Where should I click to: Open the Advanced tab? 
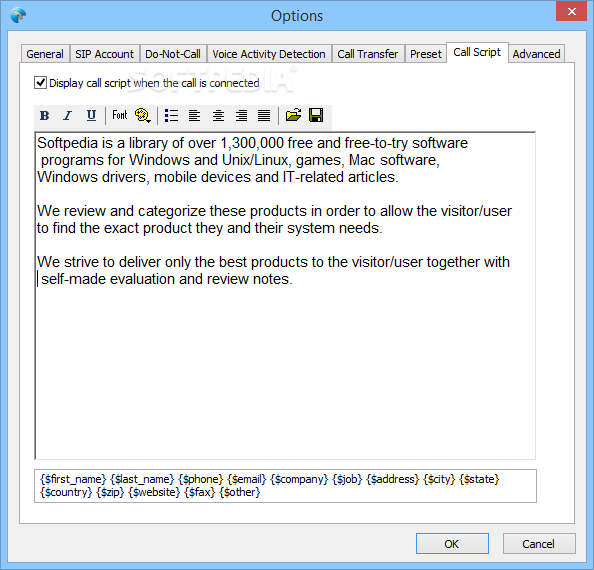coord(536,54)
